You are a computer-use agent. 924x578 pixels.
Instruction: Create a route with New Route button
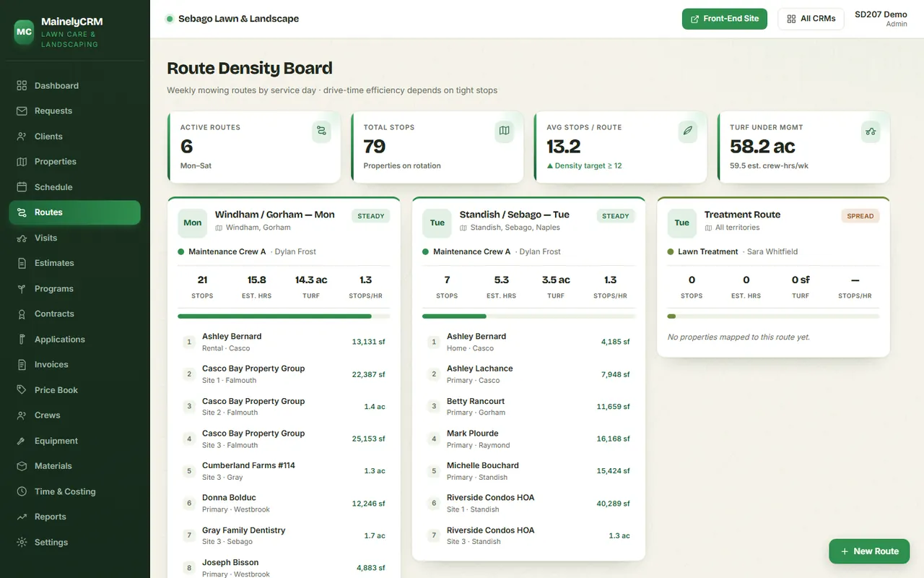point(869,551)
